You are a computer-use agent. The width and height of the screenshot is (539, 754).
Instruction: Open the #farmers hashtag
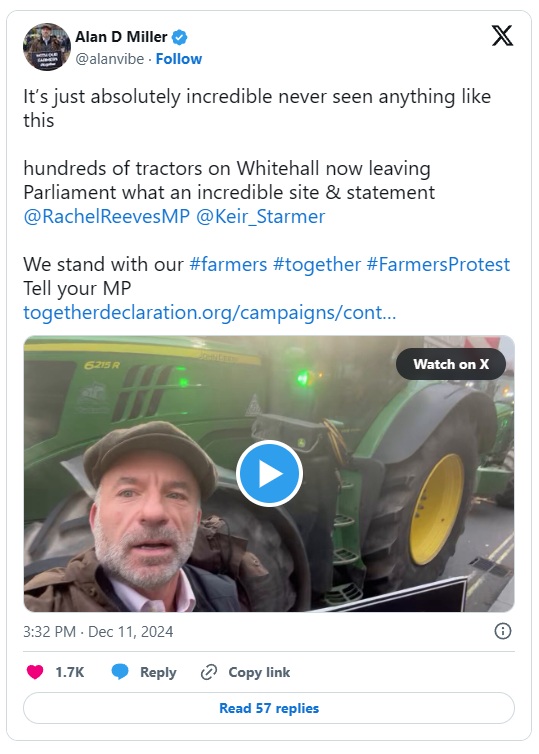tap(228, 264)
